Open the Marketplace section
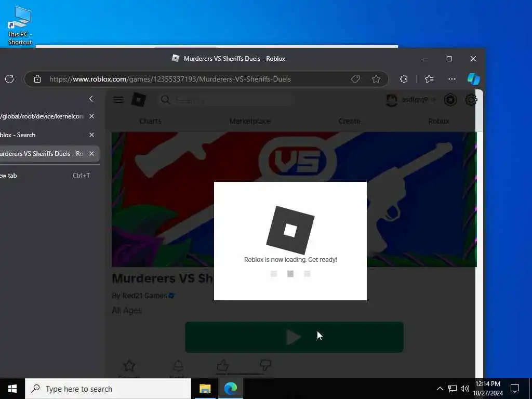 [x=250, y=121]
